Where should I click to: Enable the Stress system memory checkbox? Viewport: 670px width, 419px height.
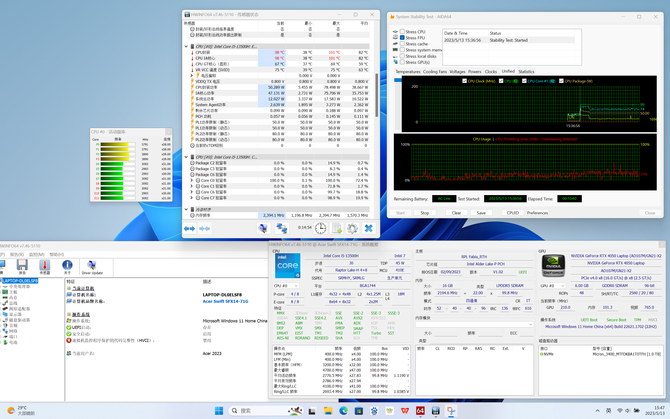pyautogui.click(x=402, y=50)
